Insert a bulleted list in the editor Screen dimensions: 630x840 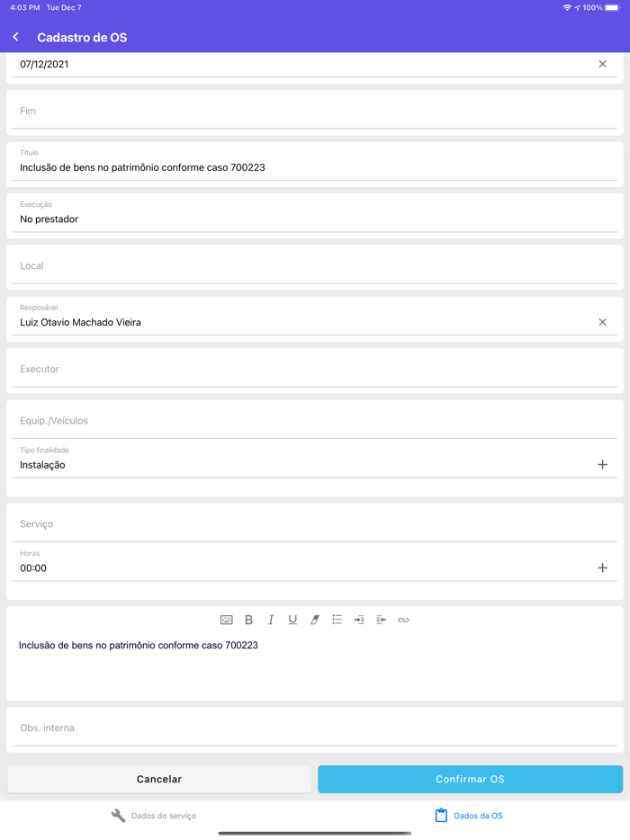(x=337, y=620)
